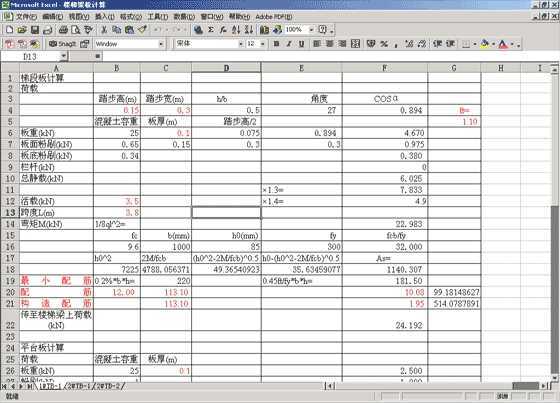Sort descending with the Z-A icon
This screenshot has width=560, height=403.
tap(249, 30)
